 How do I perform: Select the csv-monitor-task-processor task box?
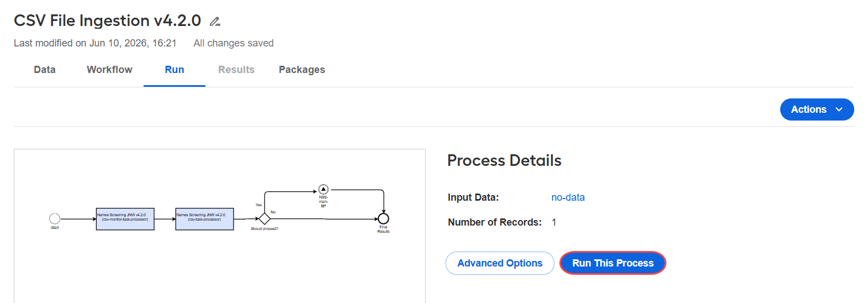pos(125,219)
